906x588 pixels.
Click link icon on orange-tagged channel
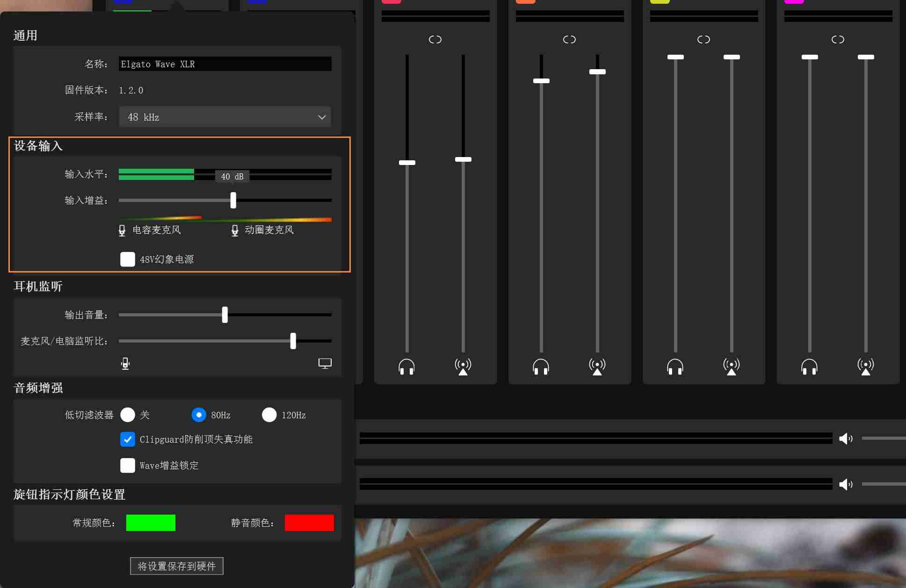click(x=569, y=40)
